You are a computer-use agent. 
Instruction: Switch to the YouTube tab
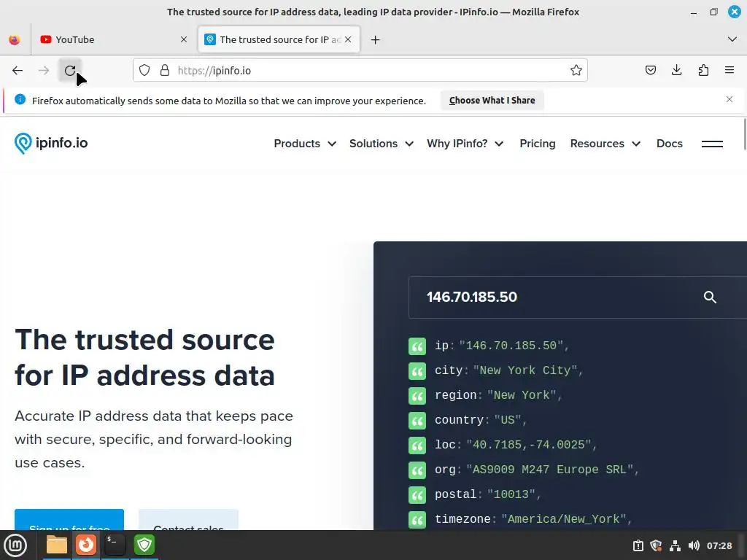(113, 40)
